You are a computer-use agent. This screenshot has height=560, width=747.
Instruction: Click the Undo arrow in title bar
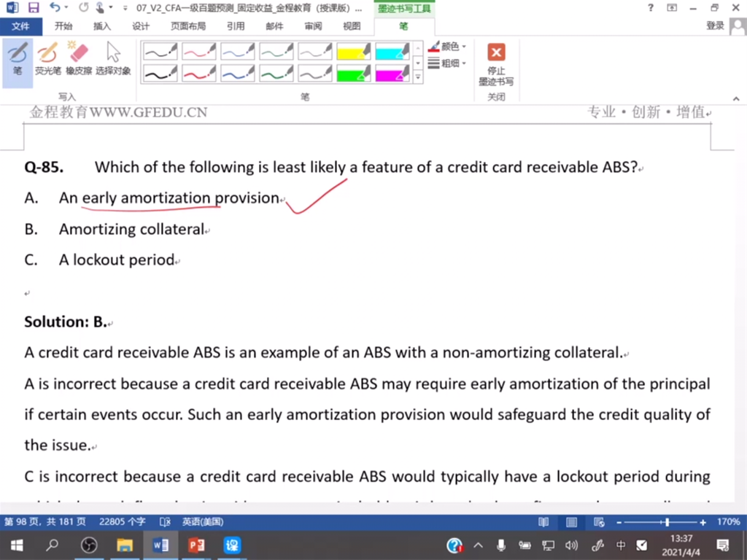55,8
